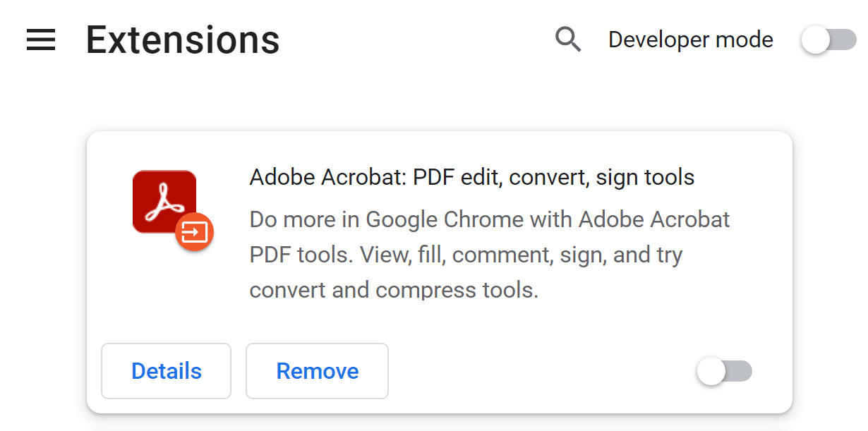Open the navigation drawer via menu icon
The width and height of the screenshot is (868, 431).
tap(40, 40)
